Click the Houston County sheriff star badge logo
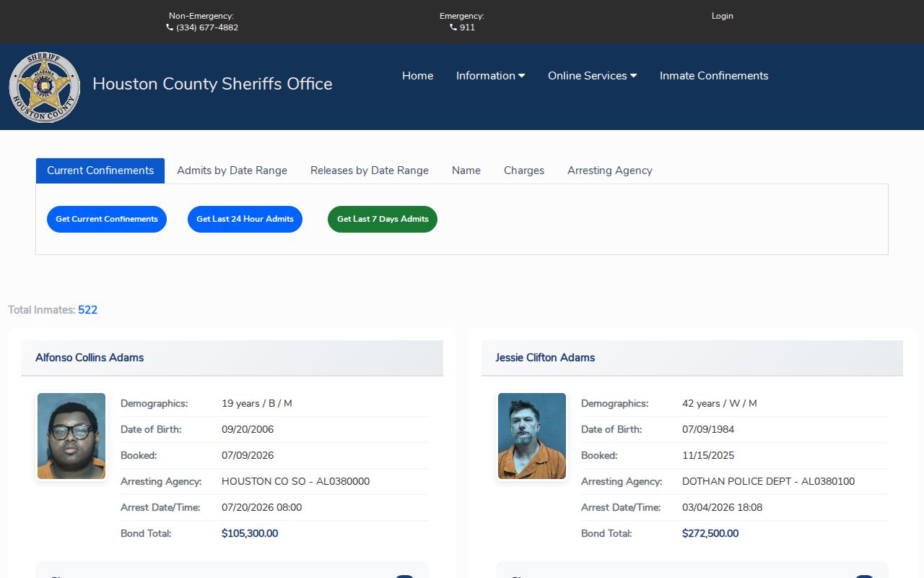The width and height of the screenshot is (924, 578). pos(45,87)
